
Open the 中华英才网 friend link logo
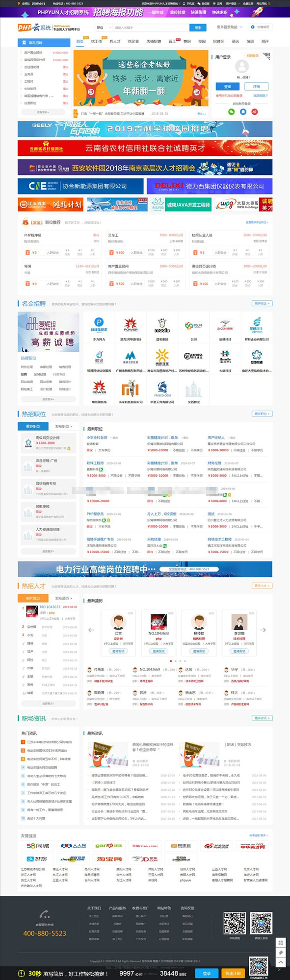pyautogui.click(x=252, y=846)
